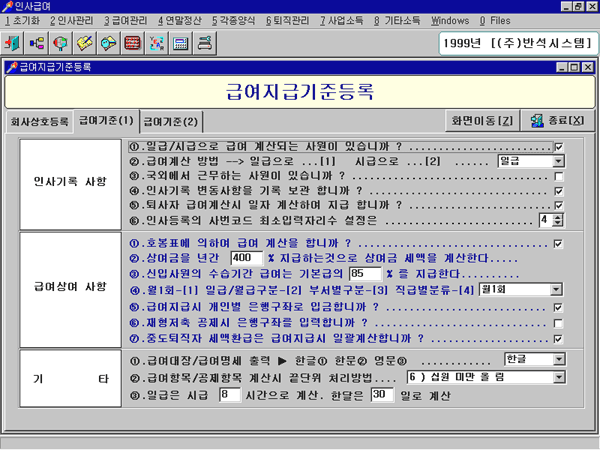Click the exit door icon in toolbar
This screenshot has height=450, width=600.
tap(14, 44)
